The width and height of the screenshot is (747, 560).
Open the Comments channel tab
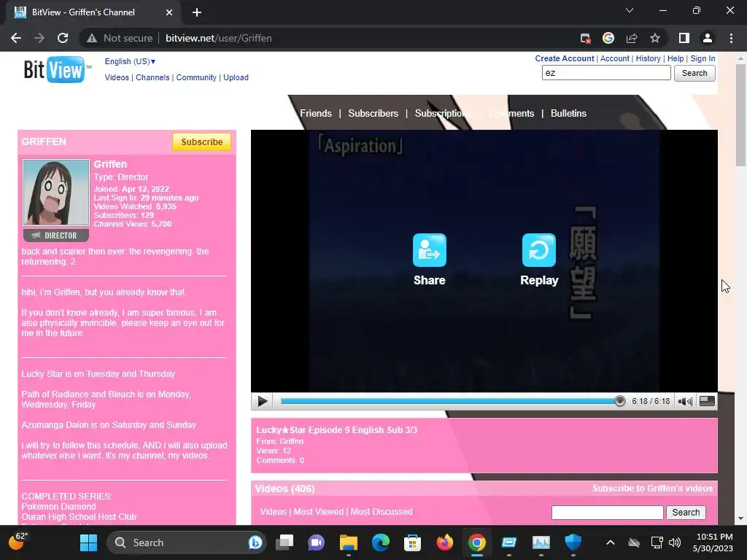coord(511,113)
